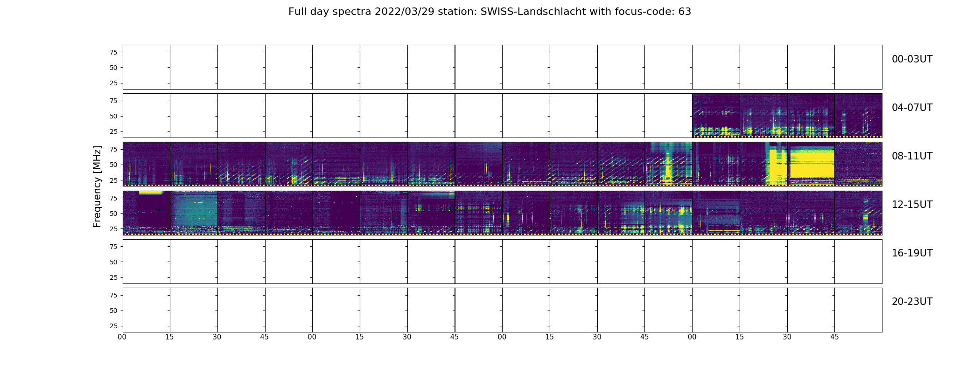Select the 25 tick label of the 20-23UT row
Screen dimensions: 980x373
[x=113, y=326]
